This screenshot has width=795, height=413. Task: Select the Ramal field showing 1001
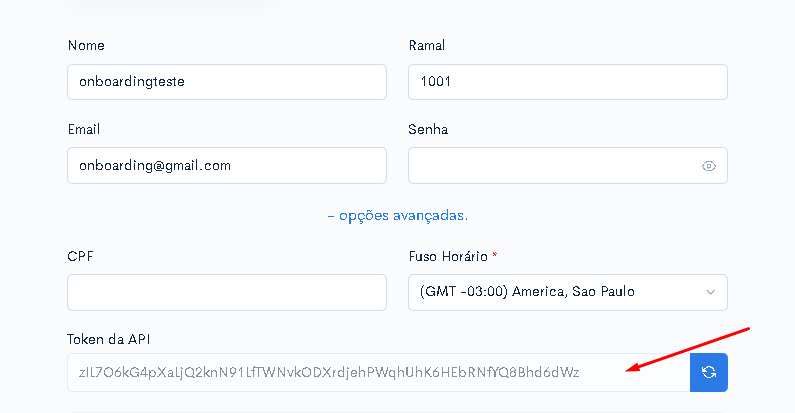click(x=568, y=82)
